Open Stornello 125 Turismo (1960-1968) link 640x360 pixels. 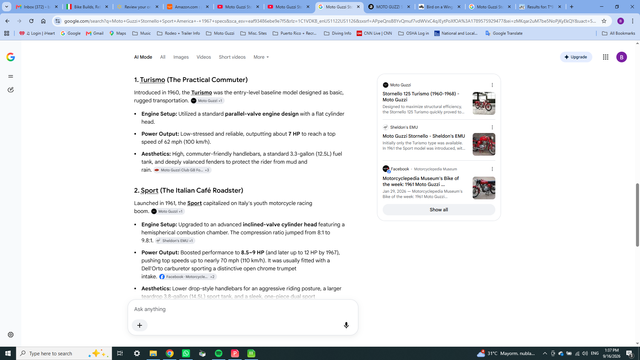point(421,97)
